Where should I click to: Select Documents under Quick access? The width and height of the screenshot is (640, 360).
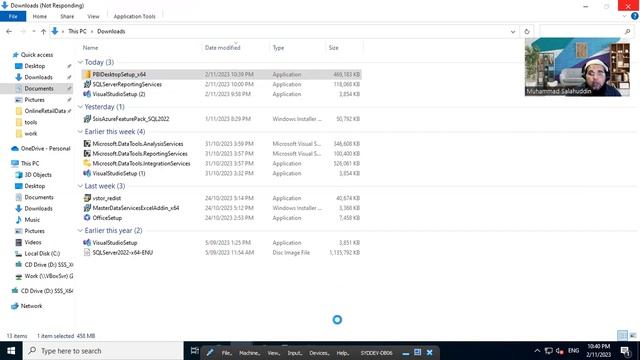(x=39, y=88)
